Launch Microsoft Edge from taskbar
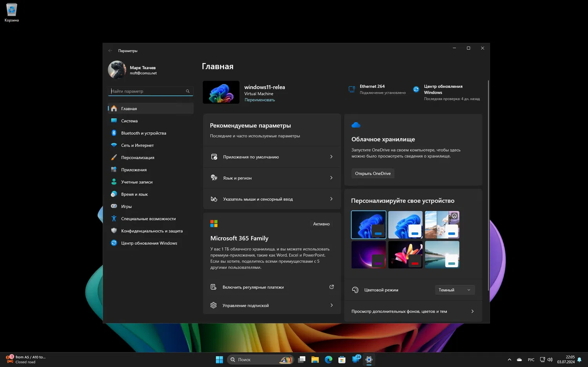 point(328,360)
